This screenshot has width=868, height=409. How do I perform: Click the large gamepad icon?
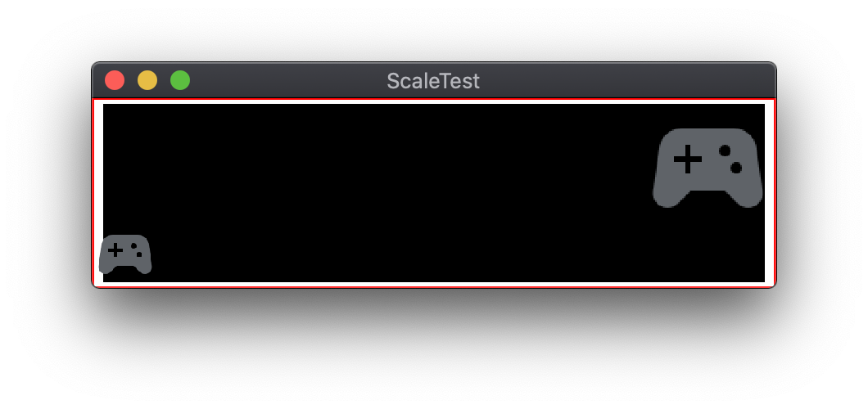point(708,168)
